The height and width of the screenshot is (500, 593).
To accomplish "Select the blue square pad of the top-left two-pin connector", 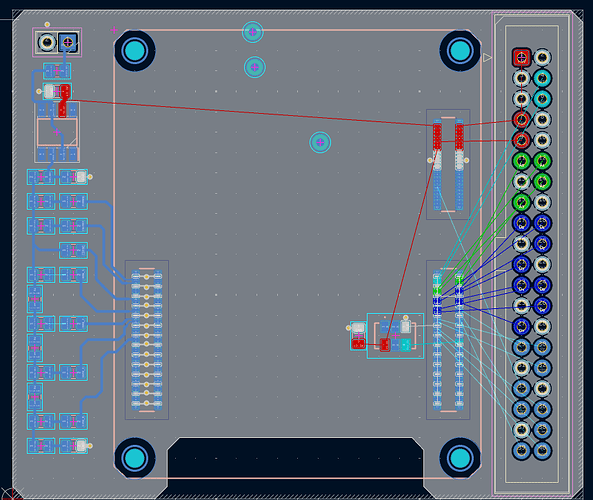I will point(68,42).
